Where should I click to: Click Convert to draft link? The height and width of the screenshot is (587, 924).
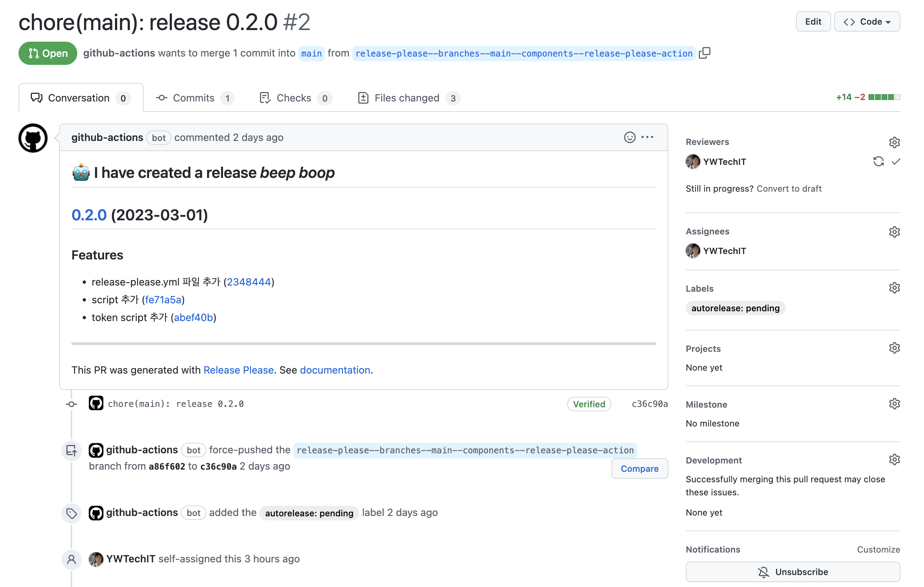click(x=788, y=189)
